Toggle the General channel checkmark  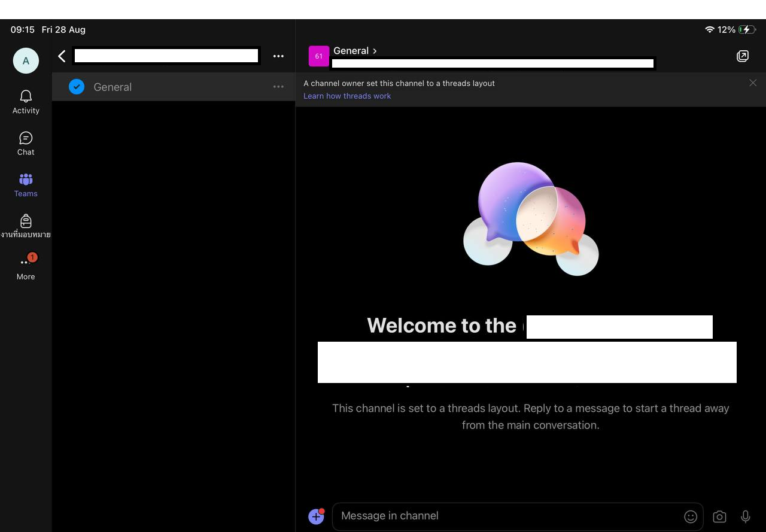click(x=77, y=87)
